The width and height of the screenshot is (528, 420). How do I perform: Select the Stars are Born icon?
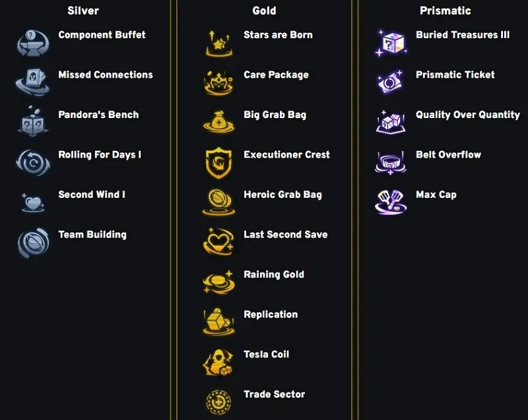click(218, 43)
